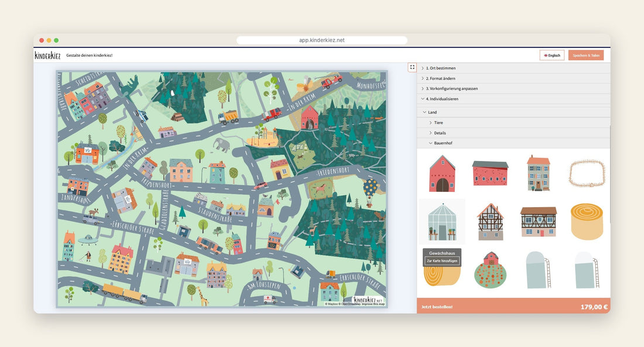Expand the Tiere subcategory
This screenshot has width=644, height=347.
(513, 122)
